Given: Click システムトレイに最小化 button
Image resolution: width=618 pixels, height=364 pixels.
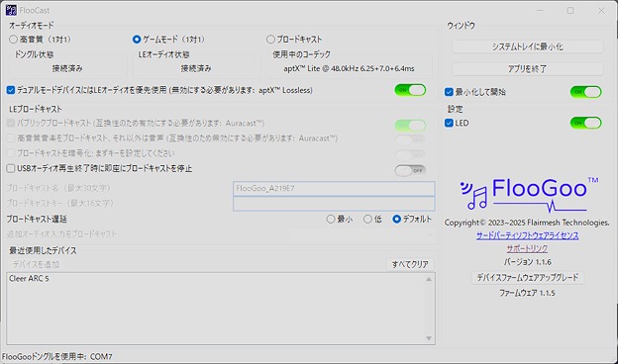Looking at the screenshot, I should click(527, 46).
